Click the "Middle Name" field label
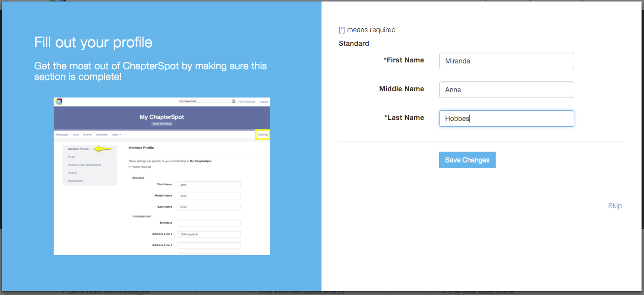The width and height of the screenshot is (644, 295). [402, 89]
